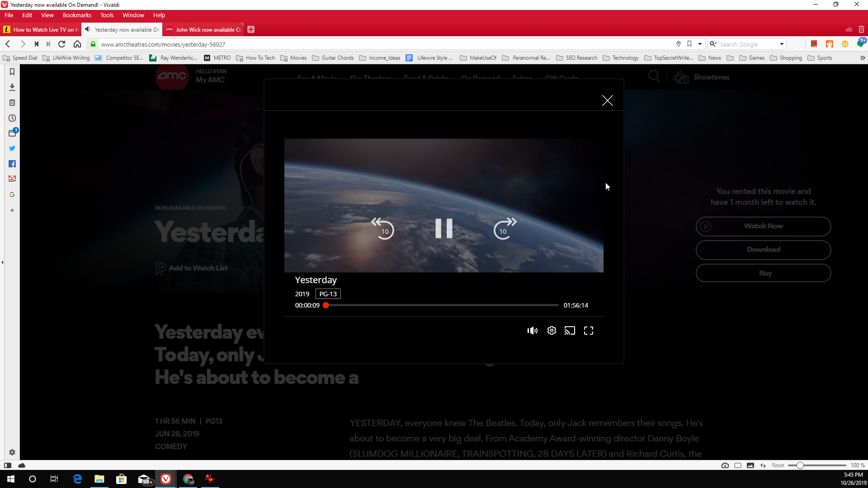Open Vivaldi settings gear in sidebar
868x488 pixels.
pyautogui.click(x=12, y=452)
